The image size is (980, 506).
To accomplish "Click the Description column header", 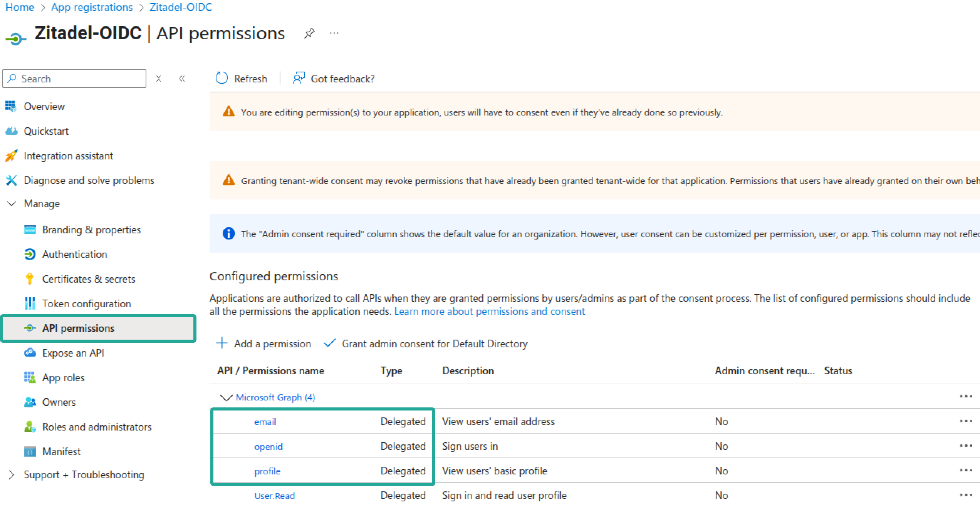I will pos(468,370).
